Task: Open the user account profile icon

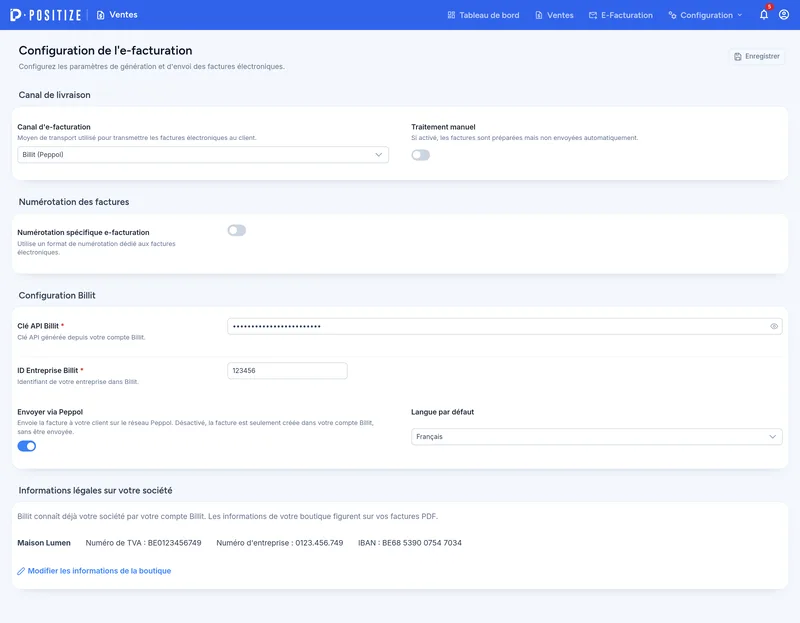Action: 784,15
